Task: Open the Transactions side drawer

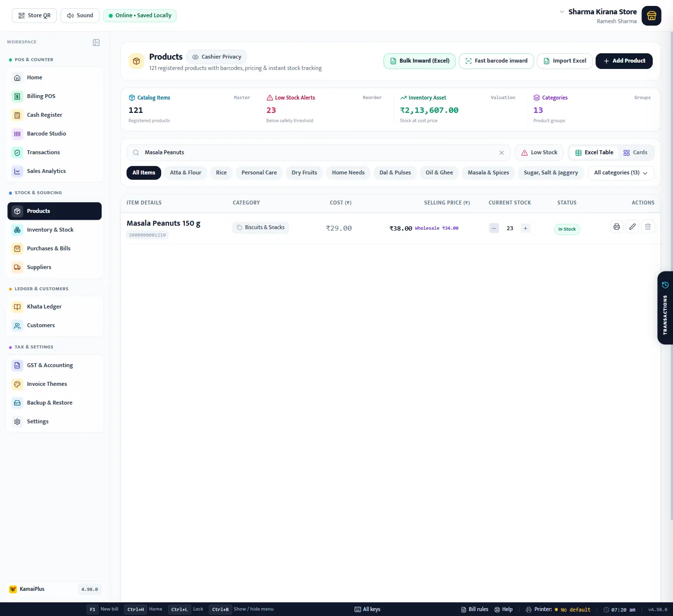Action: point(665,308)
